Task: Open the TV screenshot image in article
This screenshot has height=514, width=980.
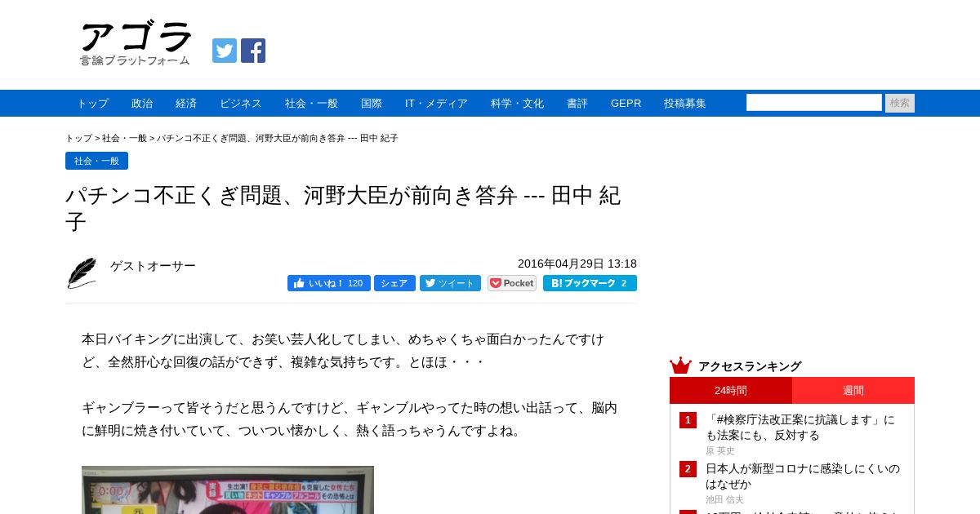Action: click(x=228, y=490)
